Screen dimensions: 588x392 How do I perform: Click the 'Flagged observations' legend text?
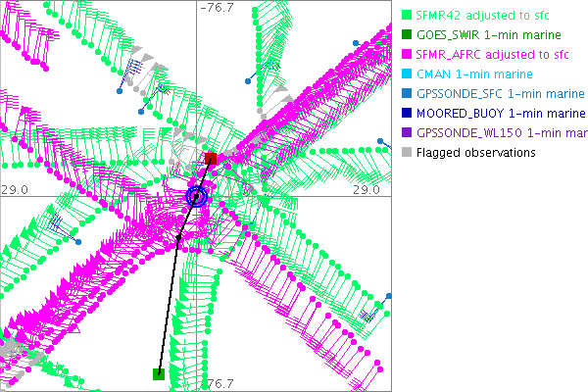475,153
